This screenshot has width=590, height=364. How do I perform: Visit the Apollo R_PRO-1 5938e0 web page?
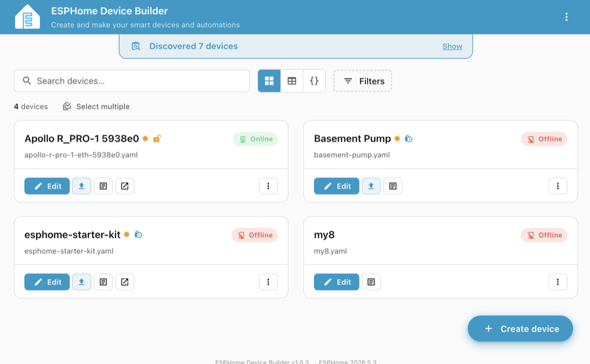coord(124,186)
